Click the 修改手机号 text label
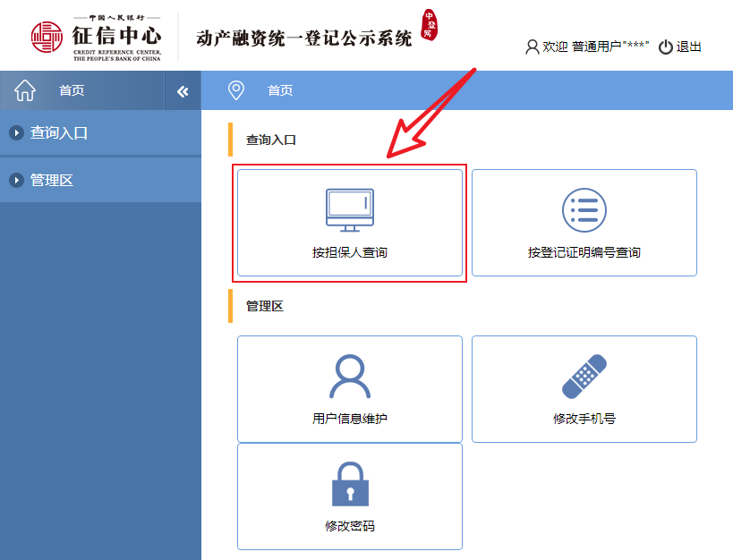Image resolution: width=733 pixels, height=560 pixels. 584,419
